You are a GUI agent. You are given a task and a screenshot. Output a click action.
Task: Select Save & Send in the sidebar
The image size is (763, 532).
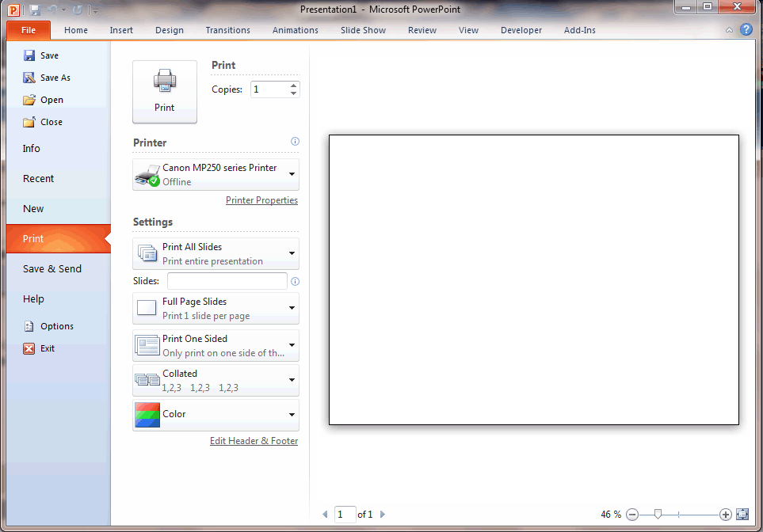52,268
